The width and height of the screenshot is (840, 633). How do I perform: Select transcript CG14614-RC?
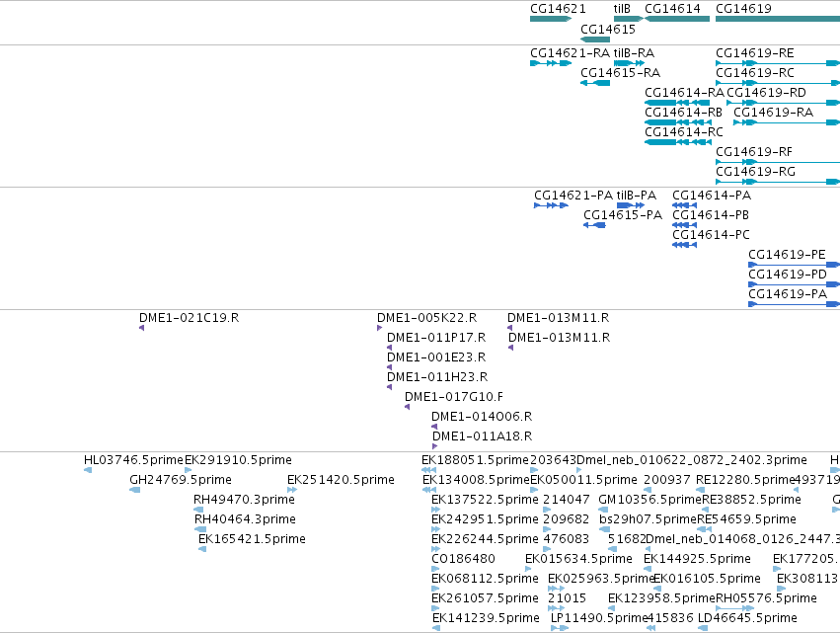coord(677,142)
